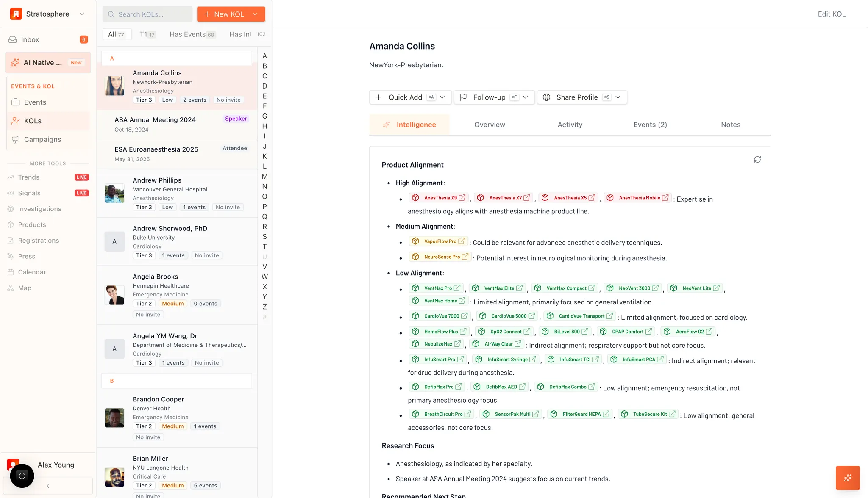
Task: Toggle the All KOLs filter
Action: tap(117, 34)
